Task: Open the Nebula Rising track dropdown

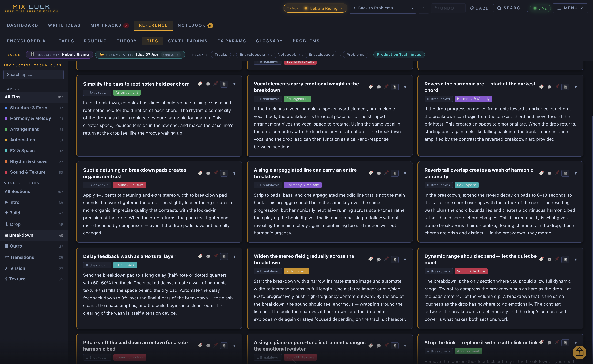Action: pos(315,8)
